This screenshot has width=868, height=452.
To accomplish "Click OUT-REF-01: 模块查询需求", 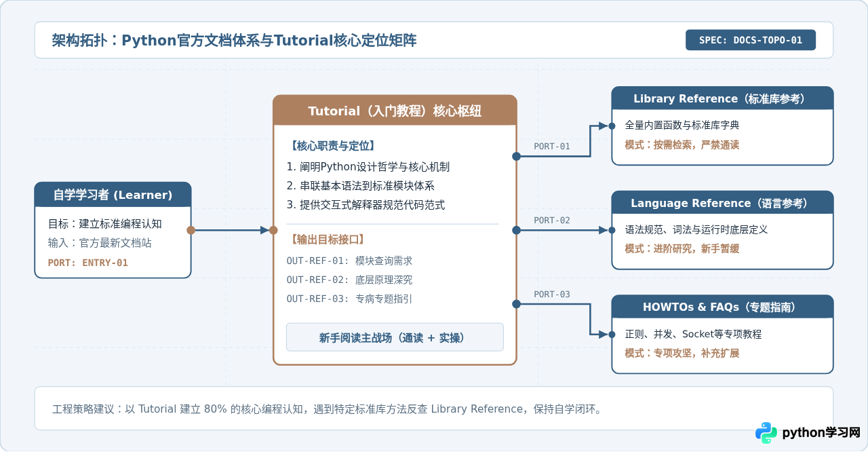I will point(349,261).
